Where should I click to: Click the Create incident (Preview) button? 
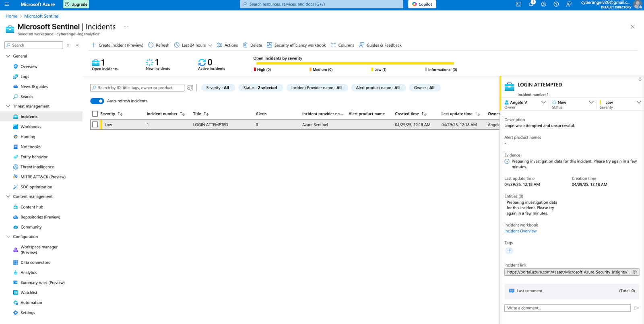point(117,45)
